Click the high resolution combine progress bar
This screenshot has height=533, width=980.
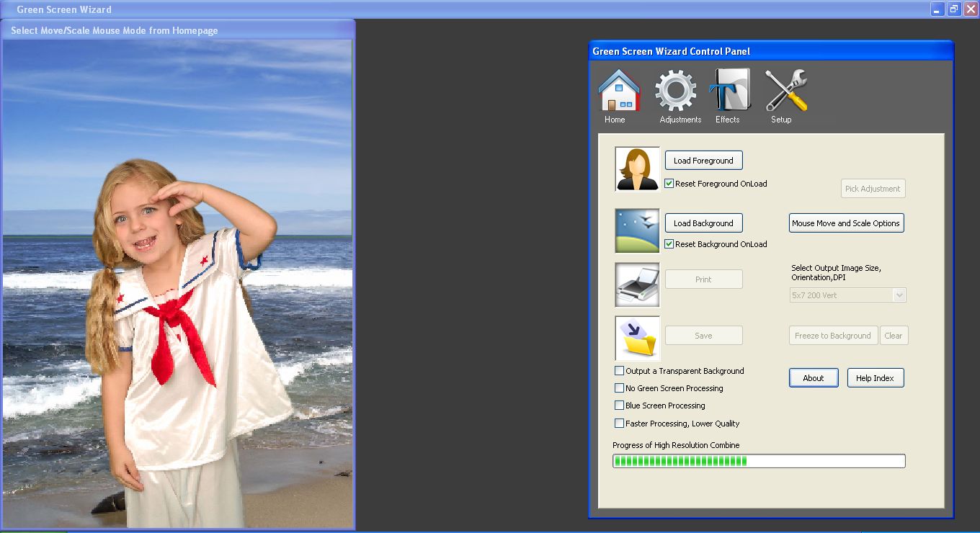(x=759, y=461)
